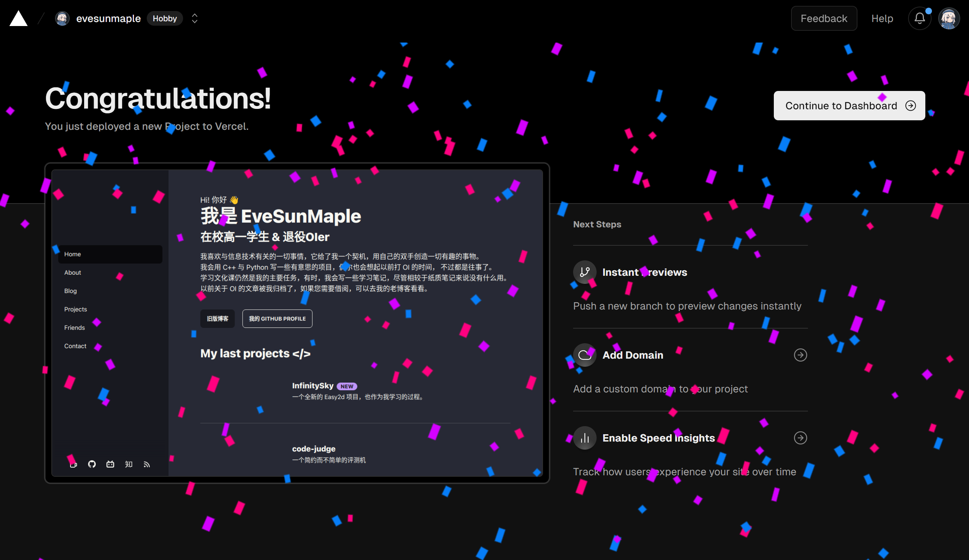Open the Help link
Image resolution: width=969 pixels, height=560 pixels.
tap(882, 18)
